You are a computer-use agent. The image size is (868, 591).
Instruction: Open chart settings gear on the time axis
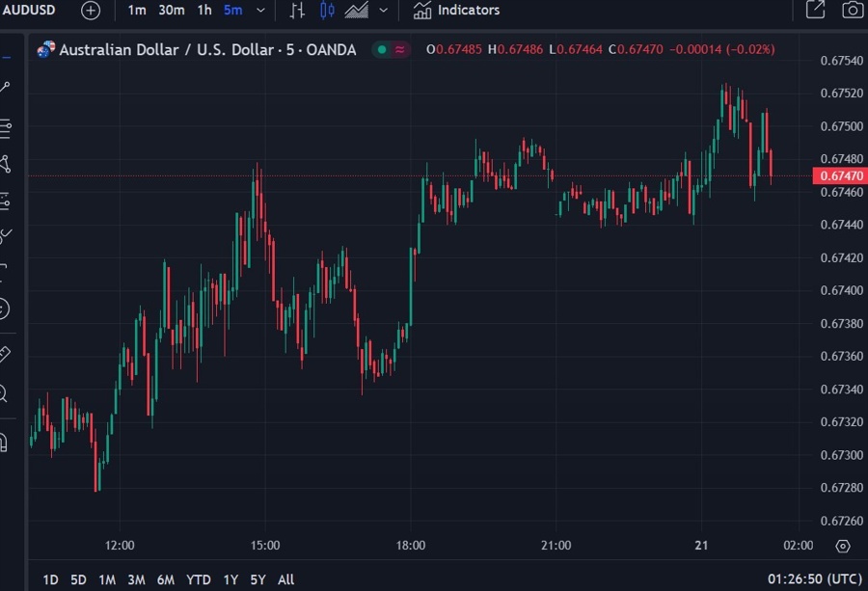[x=843, y=547]
